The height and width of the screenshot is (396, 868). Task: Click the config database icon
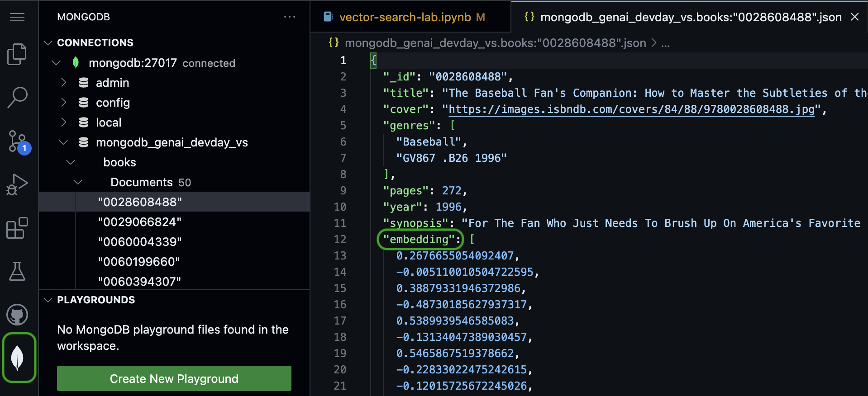[x=84, y=103]
